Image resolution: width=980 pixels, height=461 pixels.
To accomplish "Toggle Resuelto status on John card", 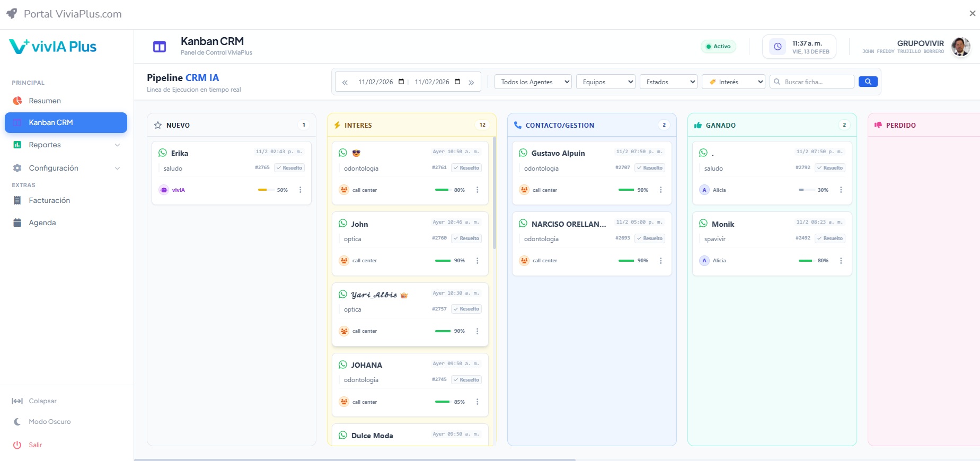I will click(466, 238).
